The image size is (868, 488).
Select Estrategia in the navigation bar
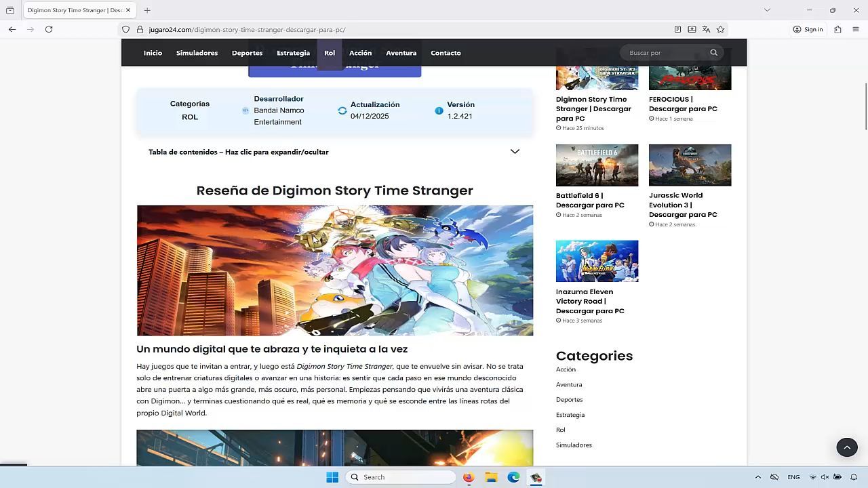[293, 53]
